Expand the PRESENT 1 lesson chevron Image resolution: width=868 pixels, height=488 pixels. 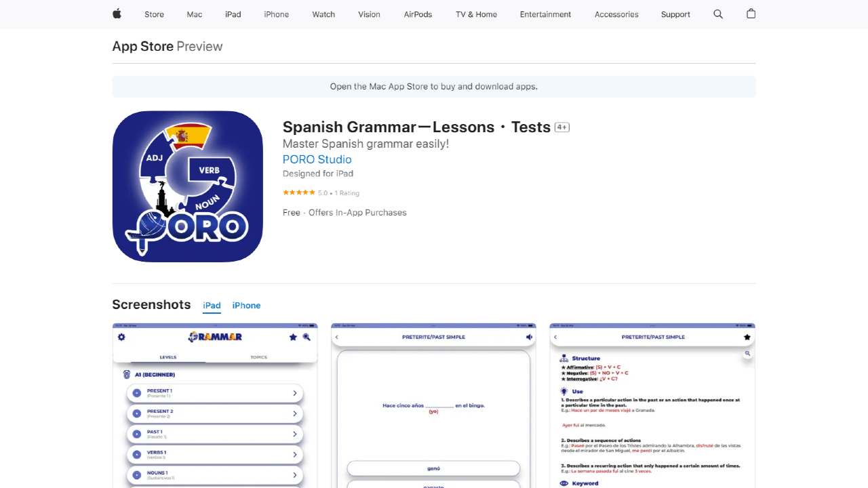(295, 393)
